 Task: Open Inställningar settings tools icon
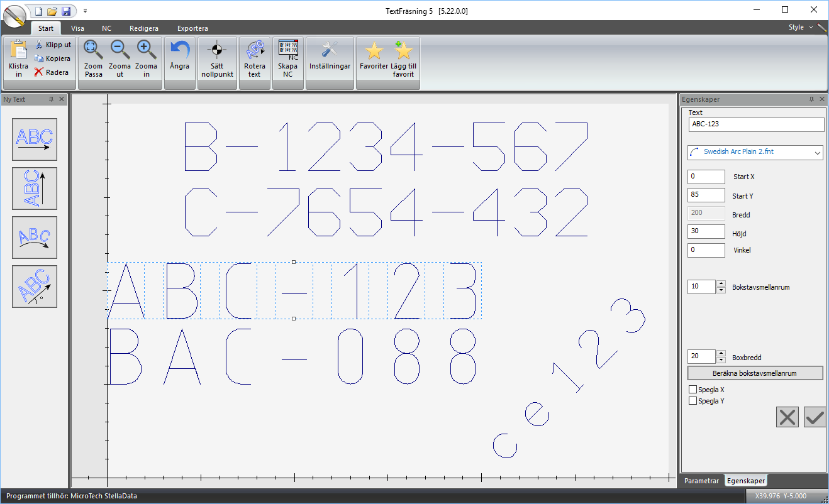pos(330,50)
